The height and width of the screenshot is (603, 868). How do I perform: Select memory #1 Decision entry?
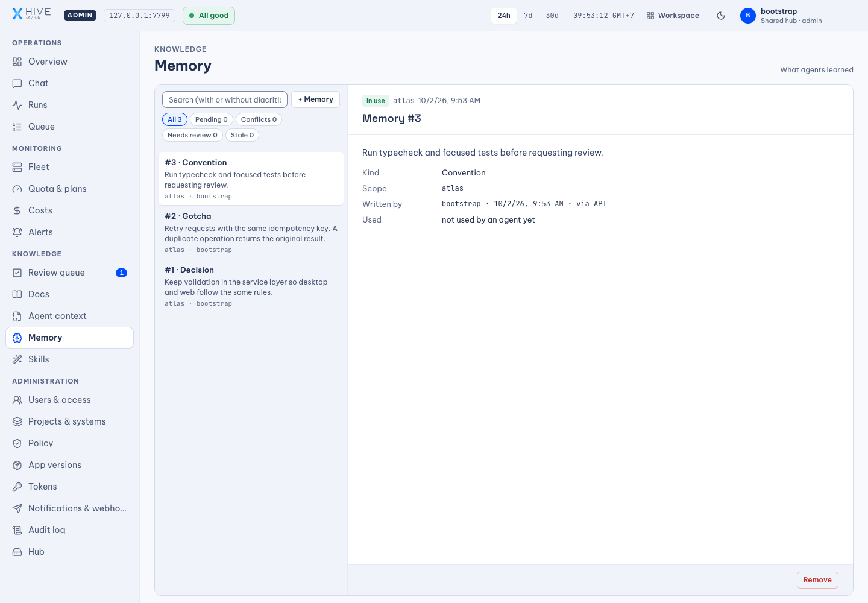(251, 286)
